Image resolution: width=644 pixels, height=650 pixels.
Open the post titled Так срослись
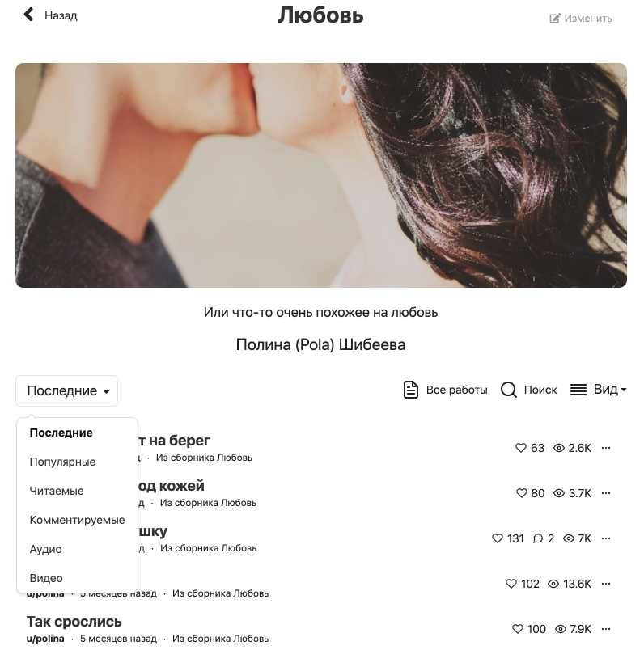point(74,622)
